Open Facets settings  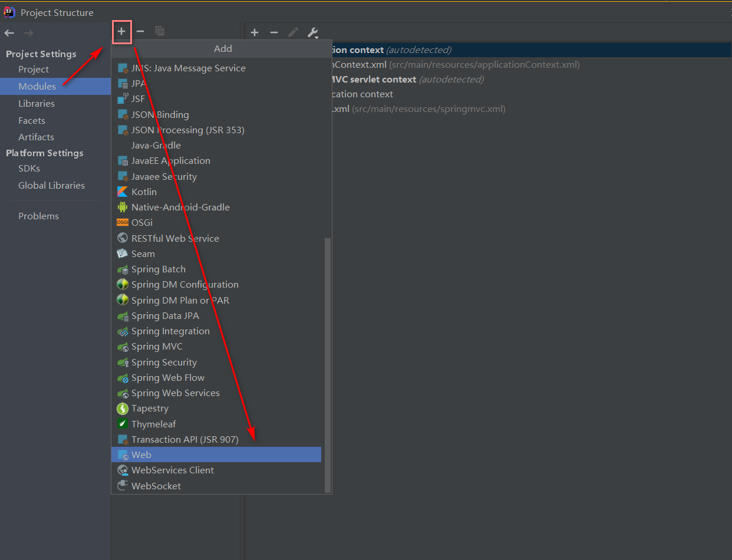pos(32,120)
